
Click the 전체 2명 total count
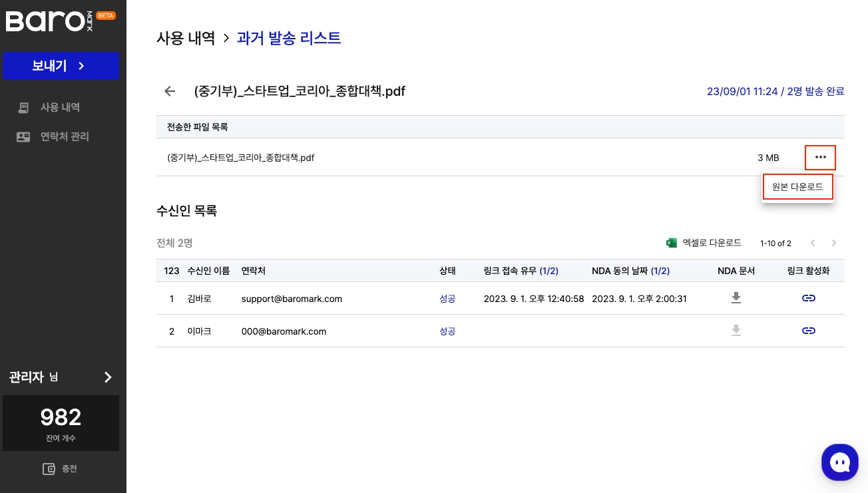coord(174,243)
